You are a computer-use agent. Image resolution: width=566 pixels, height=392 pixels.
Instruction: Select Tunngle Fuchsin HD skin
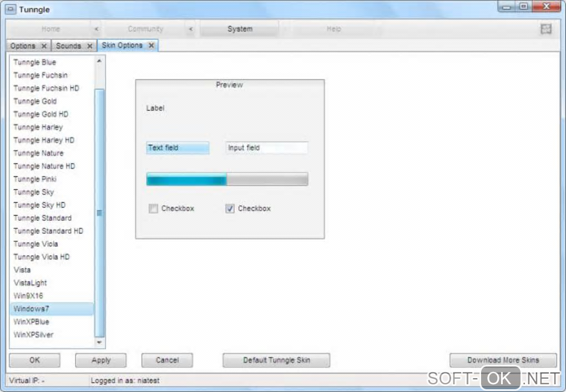click(x=52, y=88)
